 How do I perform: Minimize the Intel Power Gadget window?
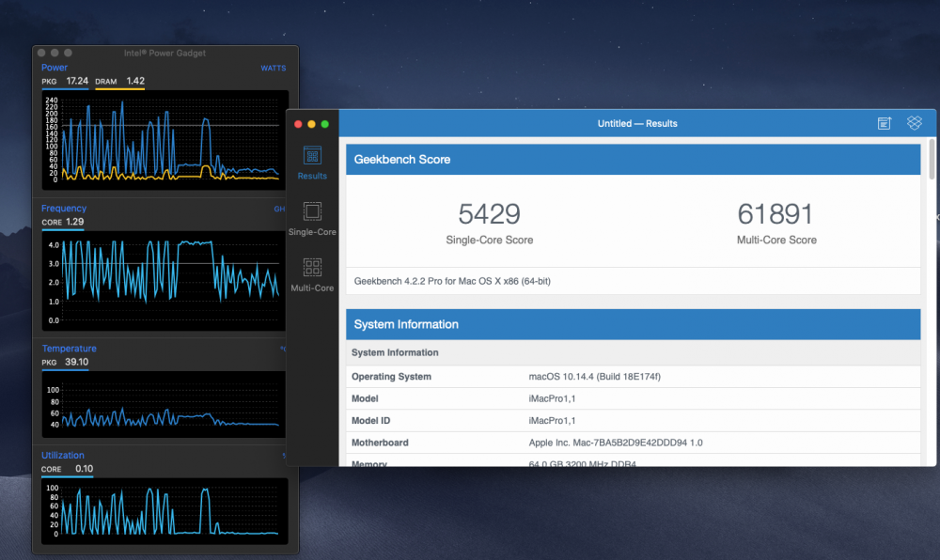point(55,53)
